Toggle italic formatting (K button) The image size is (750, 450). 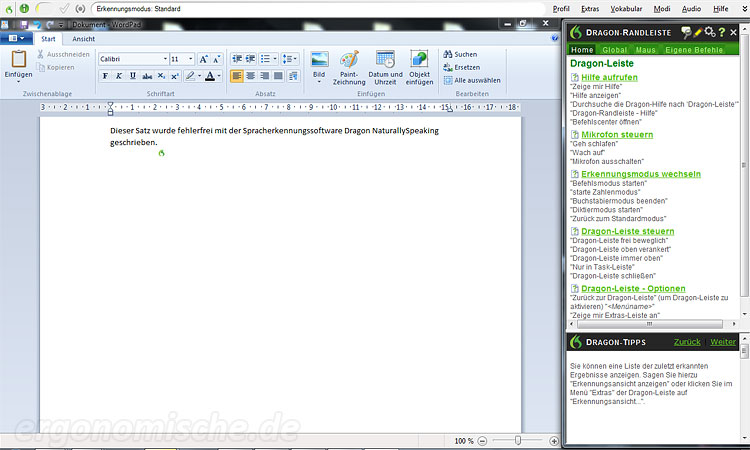[119, 76]
